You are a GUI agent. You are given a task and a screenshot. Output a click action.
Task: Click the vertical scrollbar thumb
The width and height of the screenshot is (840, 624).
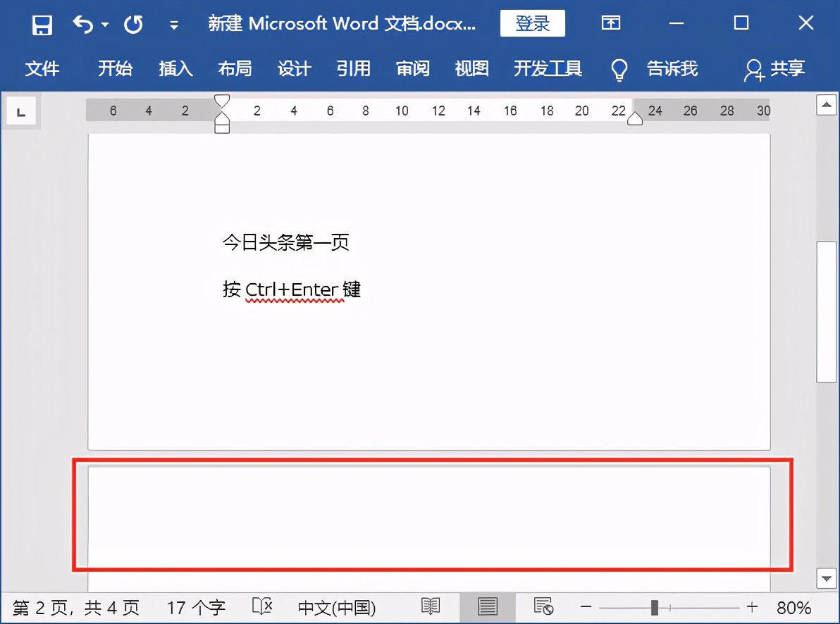click(x=826, y=312)
